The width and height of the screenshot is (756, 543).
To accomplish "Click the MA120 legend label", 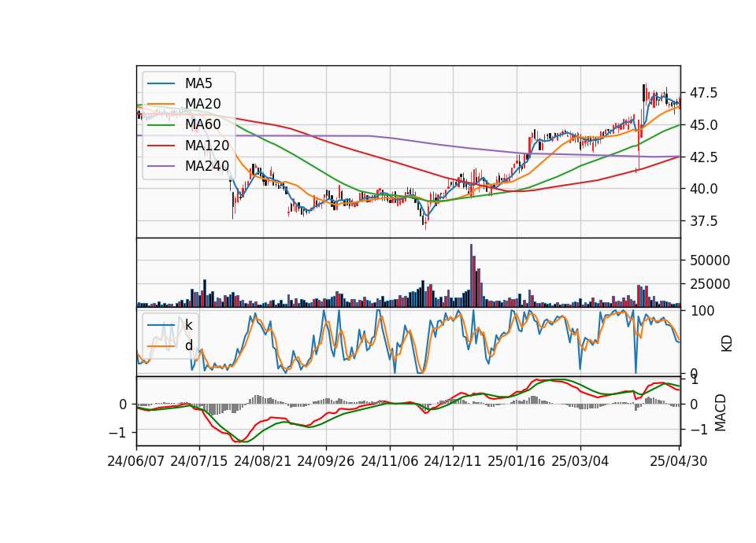I will (x=207, y=146).
